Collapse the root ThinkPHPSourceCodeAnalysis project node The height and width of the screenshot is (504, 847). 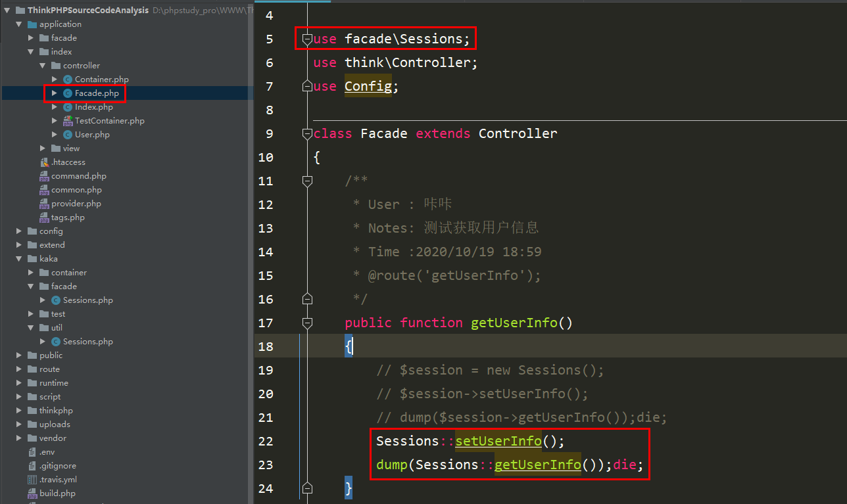[7, 11]
